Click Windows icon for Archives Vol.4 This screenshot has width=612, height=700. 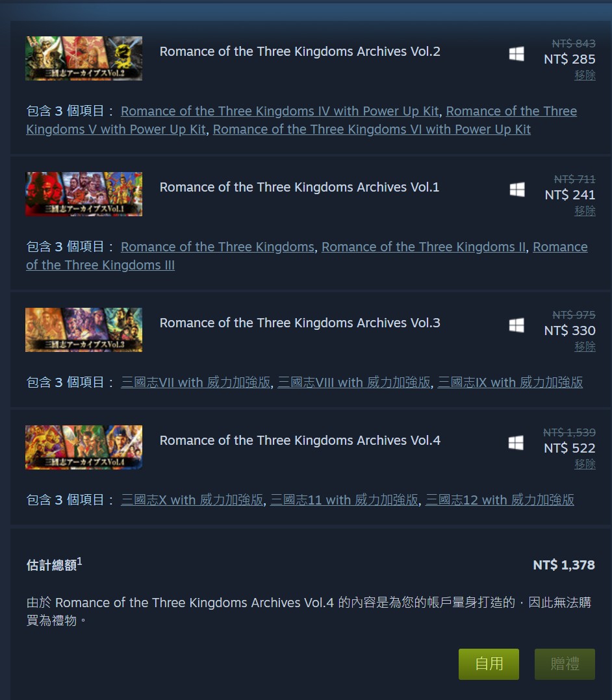click(516, 443)
